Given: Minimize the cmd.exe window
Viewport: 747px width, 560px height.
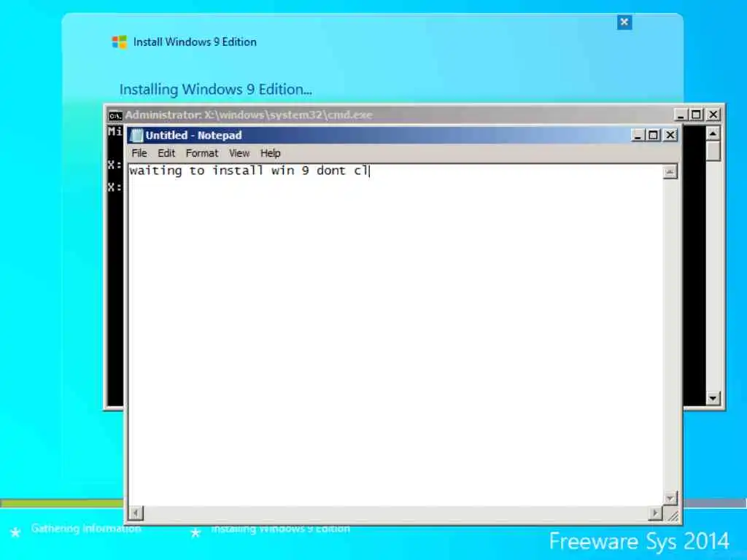Looking at the screenshot, I should (x=681, y=114).
